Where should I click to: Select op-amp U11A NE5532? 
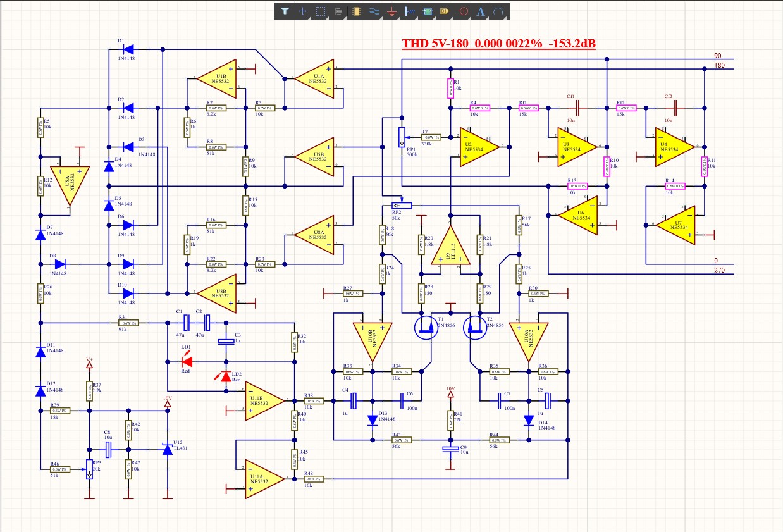click(x=266, y=478)
